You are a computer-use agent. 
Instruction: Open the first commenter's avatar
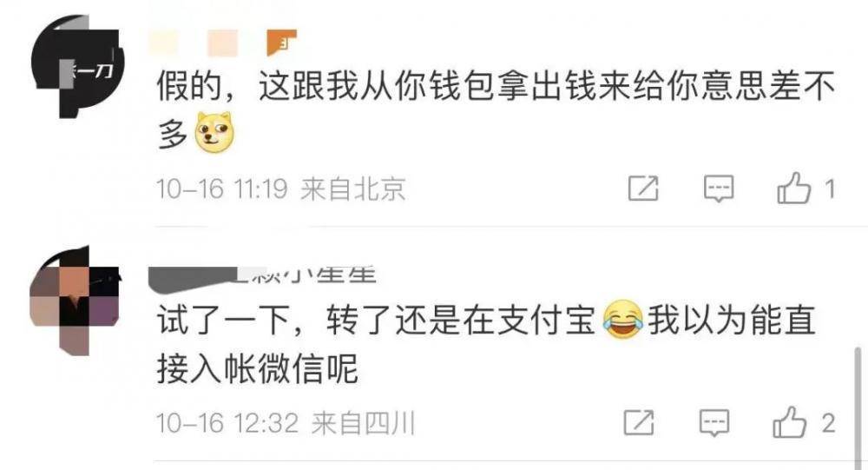click(x=76, y=67)
